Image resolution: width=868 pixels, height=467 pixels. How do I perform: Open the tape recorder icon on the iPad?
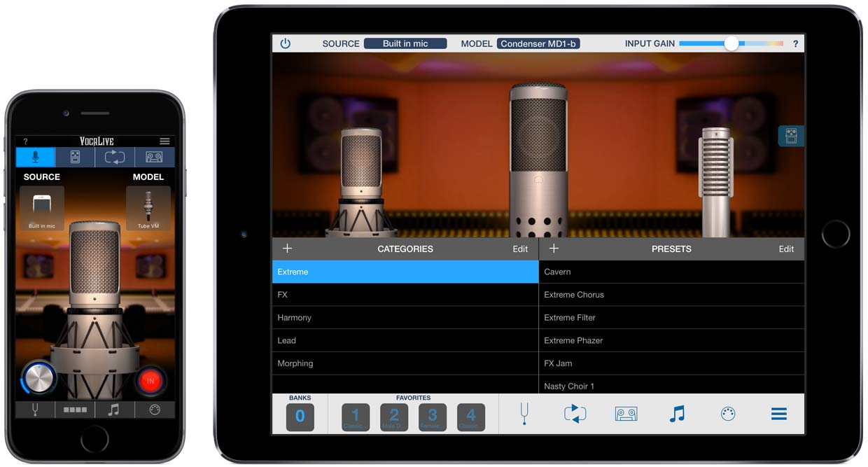coord(626,414)
